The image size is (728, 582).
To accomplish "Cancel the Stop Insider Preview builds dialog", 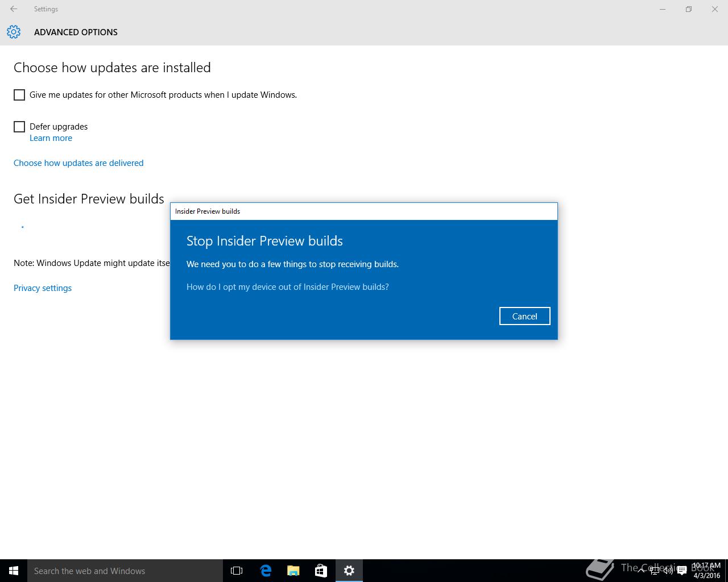I will (x=524, y=316).
